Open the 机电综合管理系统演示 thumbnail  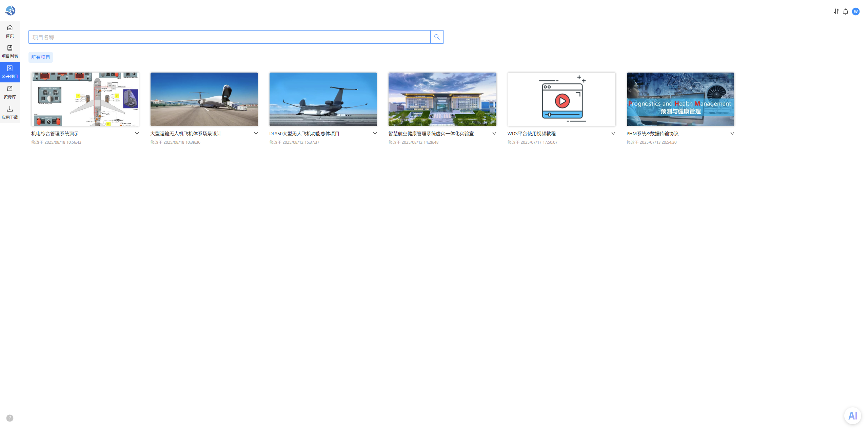coord(85,99)
